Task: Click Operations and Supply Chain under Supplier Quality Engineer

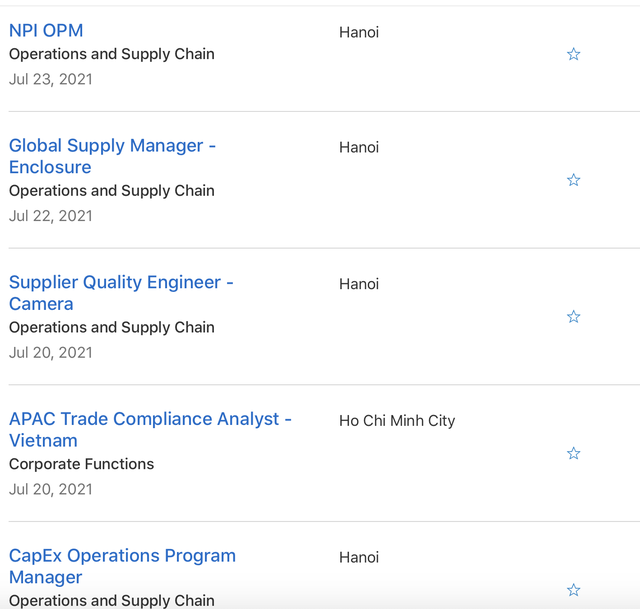Action: (x=112, y=327)
